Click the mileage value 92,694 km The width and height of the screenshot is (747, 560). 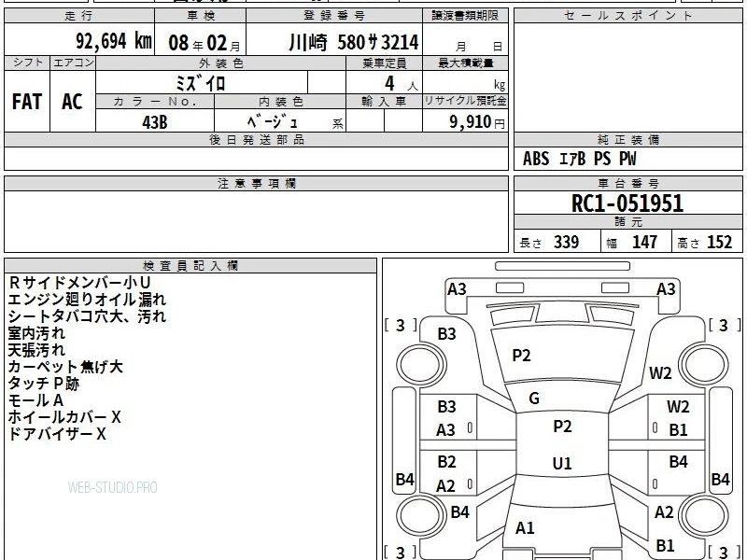[x=114, y=41]
